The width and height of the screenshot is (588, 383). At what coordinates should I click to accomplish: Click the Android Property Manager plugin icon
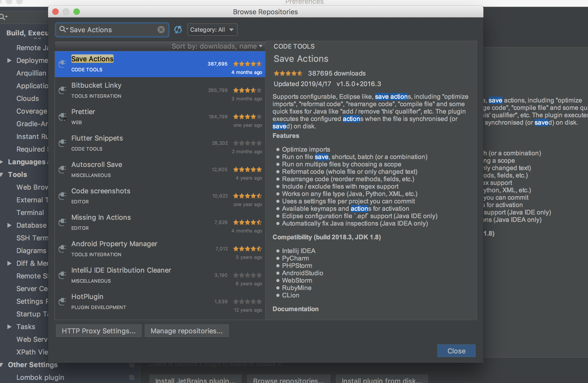[x=62, y=249]
